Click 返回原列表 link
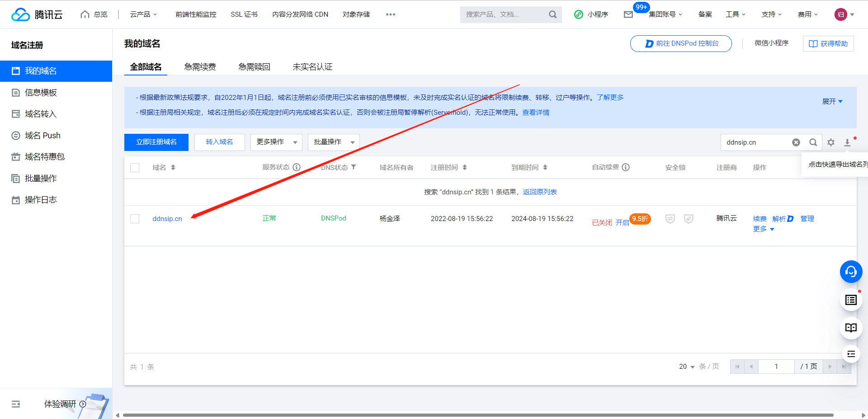This screenshot has width=868, height=419. [x=540, y=192]
